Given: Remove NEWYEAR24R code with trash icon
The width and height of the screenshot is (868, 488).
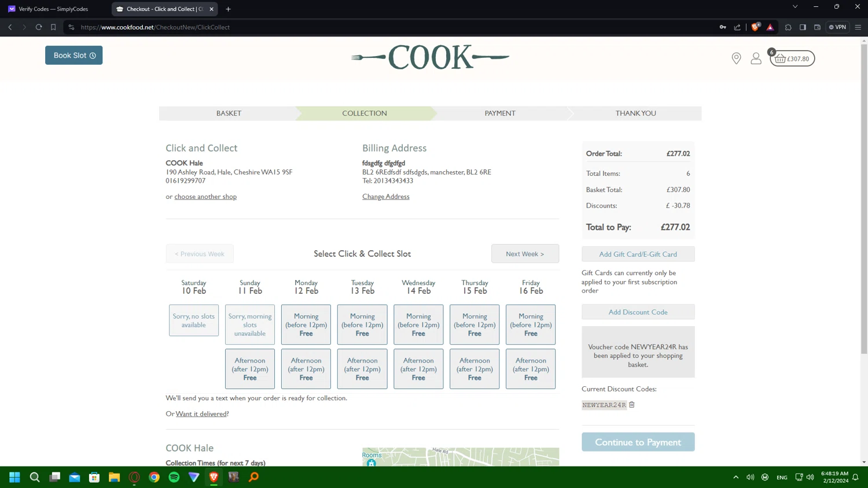Looking at the screenshot, I should tap(632, 405).
